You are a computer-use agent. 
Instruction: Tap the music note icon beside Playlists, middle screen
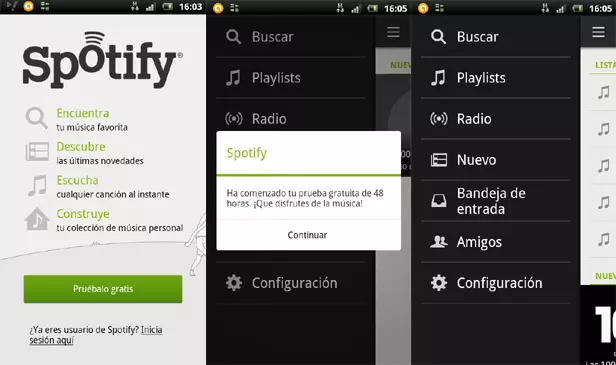click(x=233, y=78)
